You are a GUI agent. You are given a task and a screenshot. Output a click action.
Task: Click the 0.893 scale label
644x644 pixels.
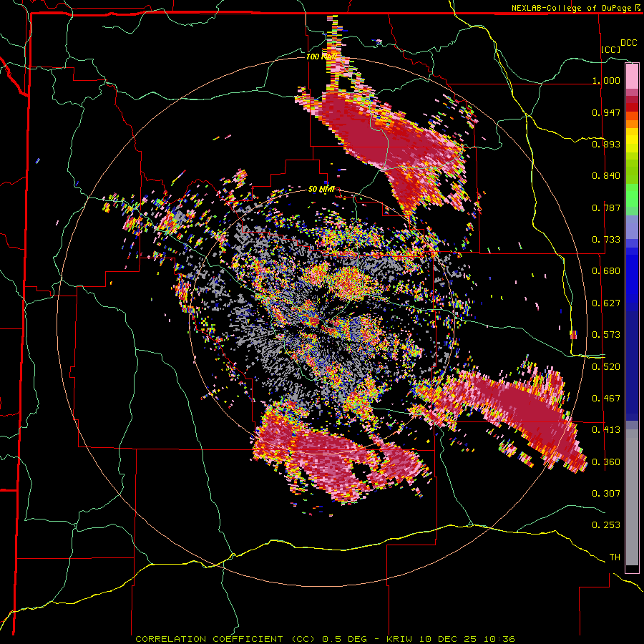[x=606, y=144]
